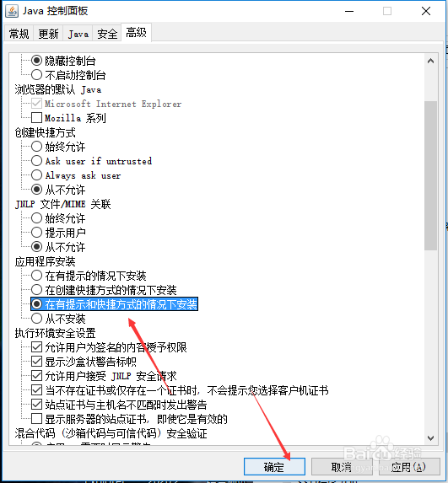448x483 pixels.
Task: Click the 应用(A) button
Action: [x=409, y=467]
